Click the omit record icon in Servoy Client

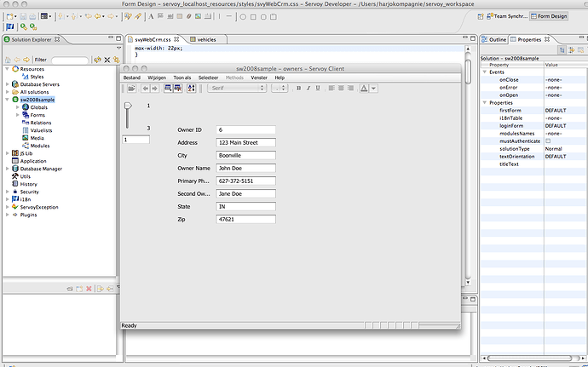point(178,88)
